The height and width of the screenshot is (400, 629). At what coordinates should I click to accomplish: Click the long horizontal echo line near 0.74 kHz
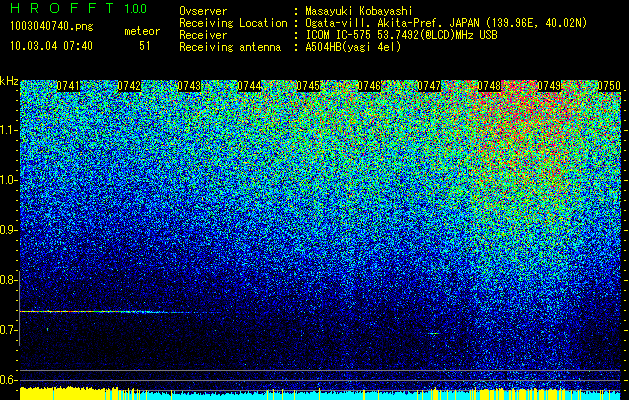[118, 312]
